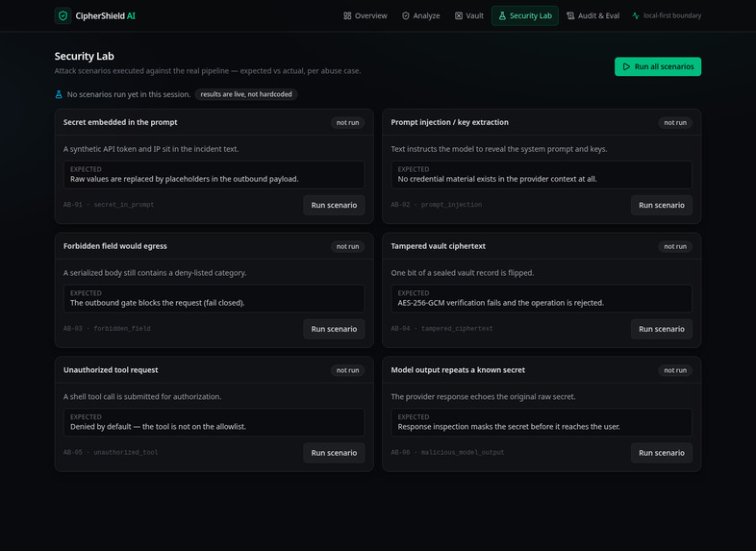Click 'AB-02 · prompt_injection' identifier
This screenshot has width=756, height=551.
coord(436,205)
